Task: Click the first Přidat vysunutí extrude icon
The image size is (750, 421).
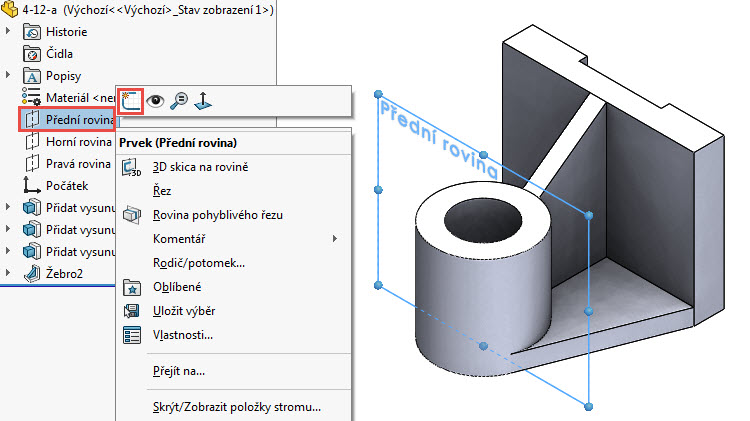Action: pos(32,207)
